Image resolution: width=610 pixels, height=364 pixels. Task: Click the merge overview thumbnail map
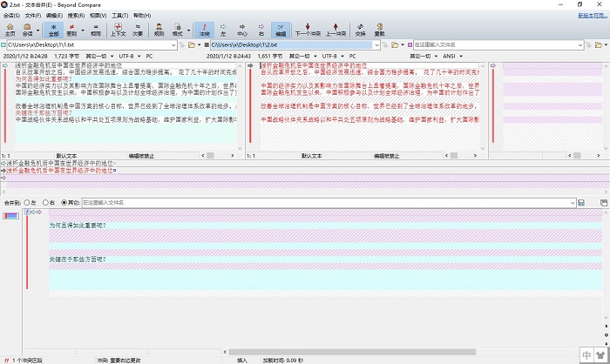click(x=10, y=216)
